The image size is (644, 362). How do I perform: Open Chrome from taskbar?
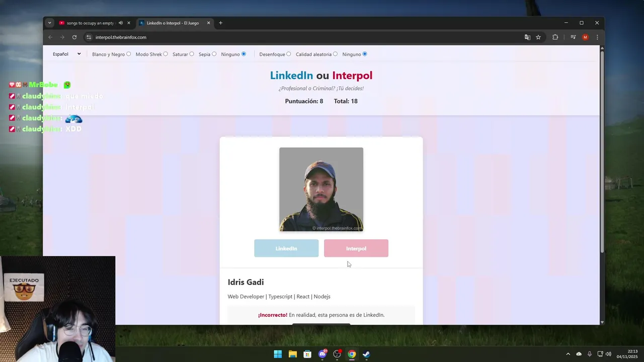click(352, 354)
